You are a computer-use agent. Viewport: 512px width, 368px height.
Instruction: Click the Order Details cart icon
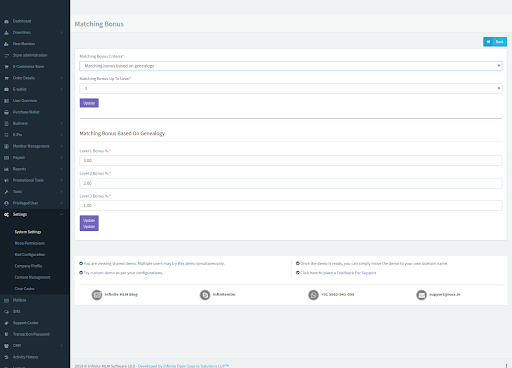coord(6,78)
